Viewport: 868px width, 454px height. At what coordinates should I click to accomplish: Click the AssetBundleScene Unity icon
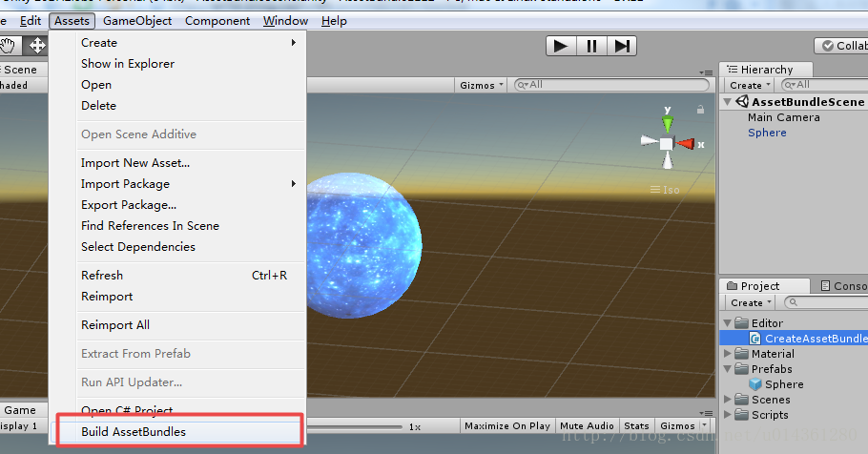pos(742,101)
